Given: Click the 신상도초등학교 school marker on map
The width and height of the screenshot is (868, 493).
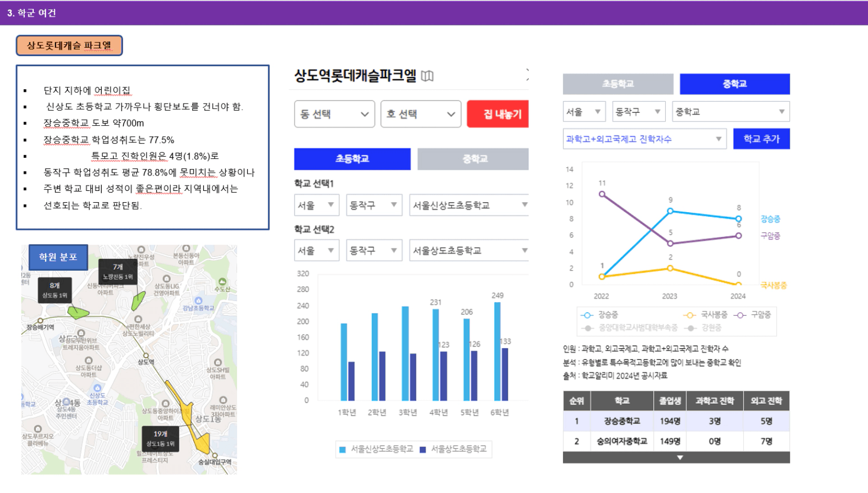Looking at the screenshot, I should click(98, 388).
